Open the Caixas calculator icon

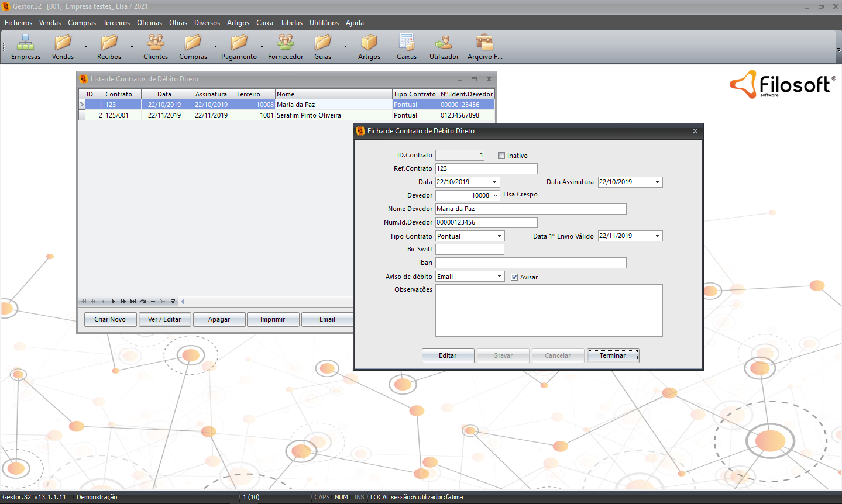(x=406, y=43)
